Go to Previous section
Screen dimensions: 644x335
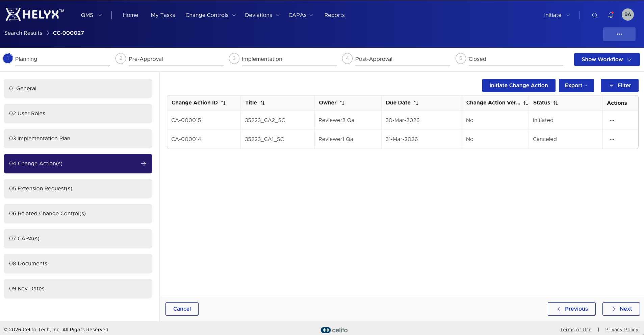click(x=572, y=309)
